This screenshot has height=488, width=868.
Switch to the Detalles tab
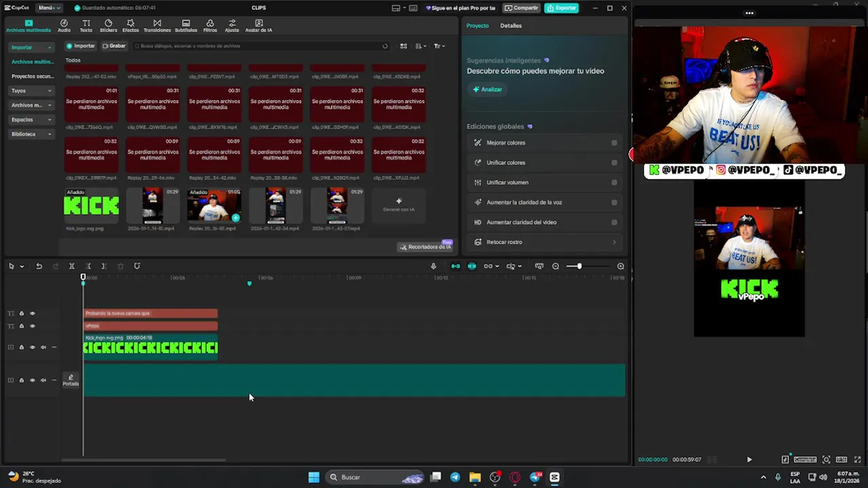coord(511,26)
